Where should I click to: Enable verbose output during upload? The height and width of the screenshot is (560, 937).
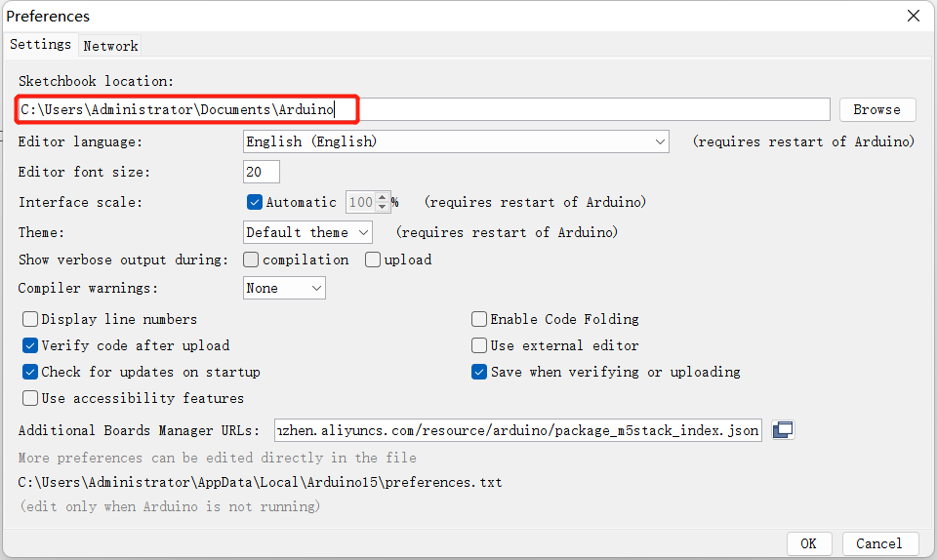373,260
